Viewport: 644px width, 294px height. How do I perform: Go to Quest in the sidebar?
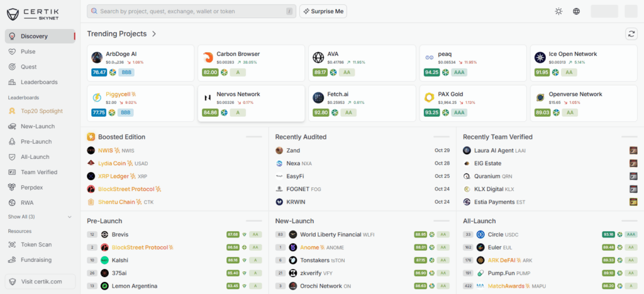pos(28,67)
